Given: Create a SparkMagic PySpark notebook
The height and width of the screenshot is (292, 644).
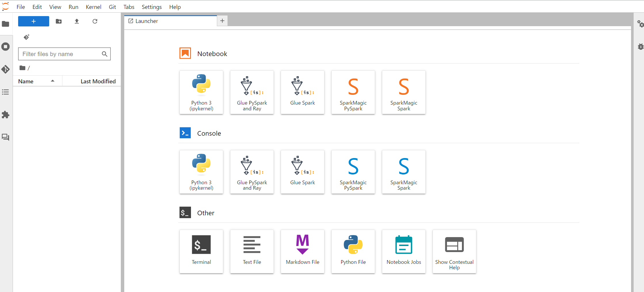Looking at the screenshot, I should [353, 92].
